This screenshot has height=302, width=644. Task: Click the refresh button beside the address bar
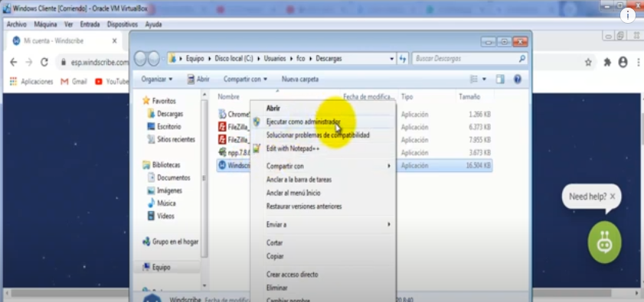point(403,59)
